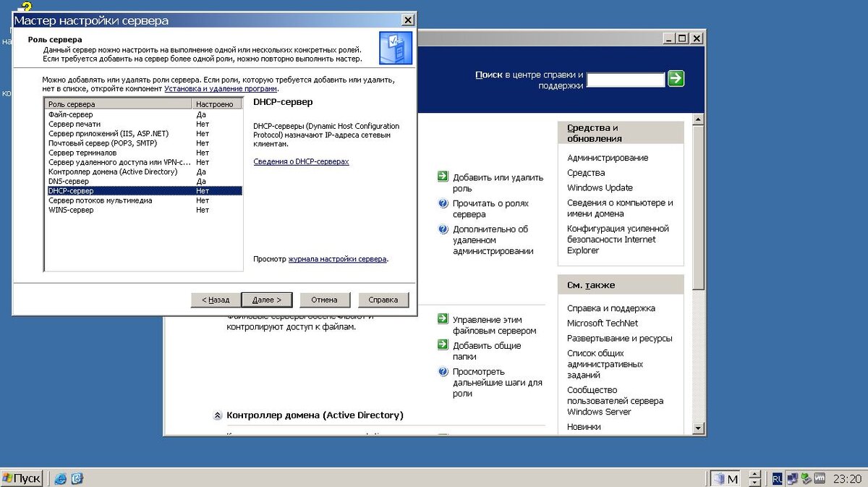Open 'Справка и поддержка' link
Screen dimensions: 868x487
point(611,308)
